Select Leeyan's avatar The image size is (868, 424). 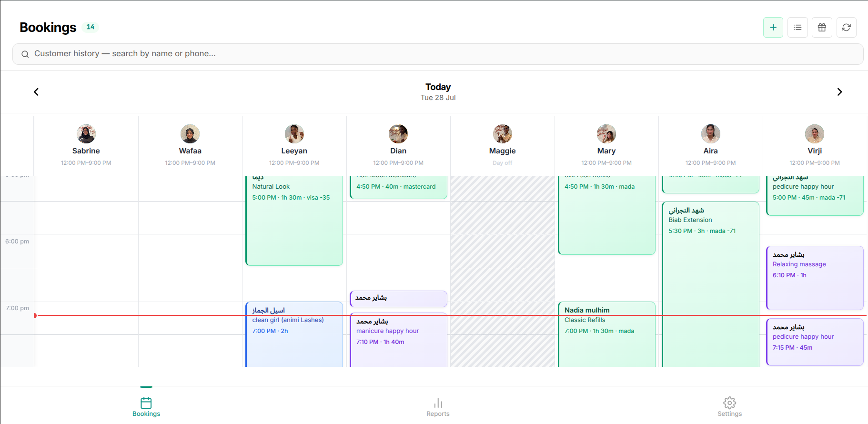tap(294, 134)
